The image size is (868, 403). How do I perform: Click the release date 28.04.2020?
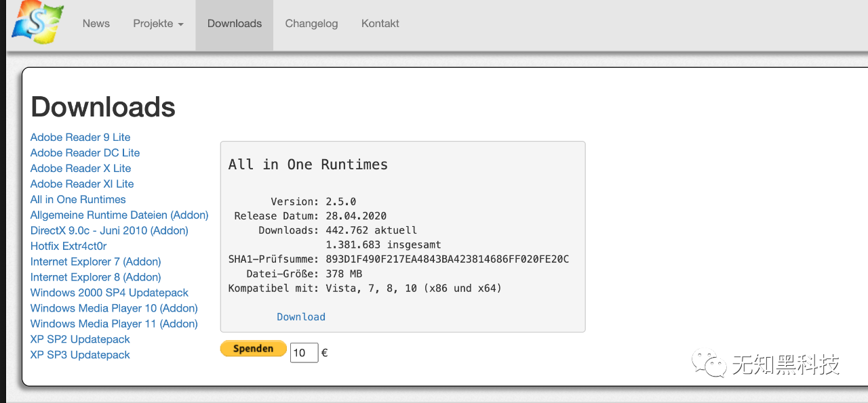click(356, 216)
